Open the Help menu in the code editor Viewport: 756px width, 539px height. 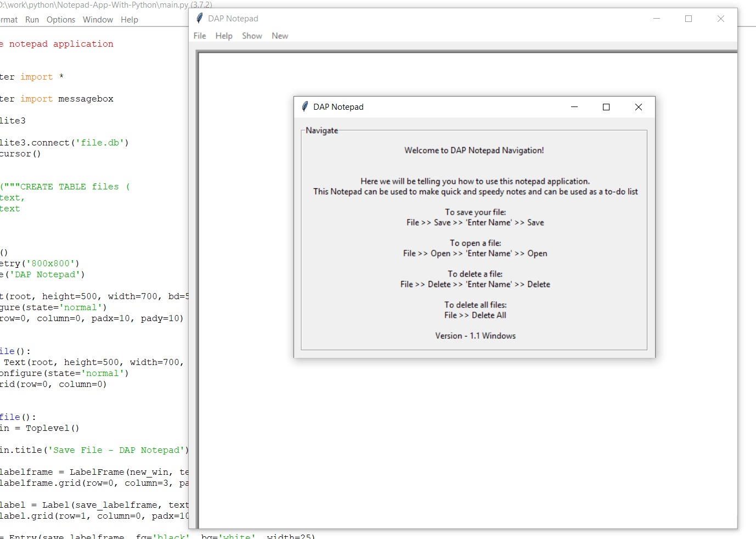(129, 19)
